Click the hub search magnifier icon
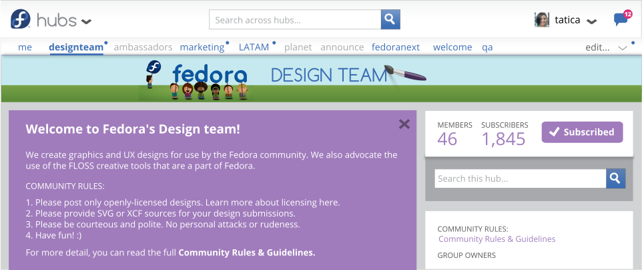644x270 pixels. (x=616, y=178)
